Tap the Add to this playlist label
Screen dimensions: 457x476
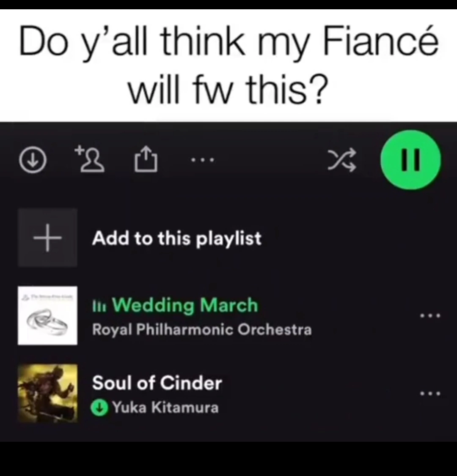click(x=176, y=238)
